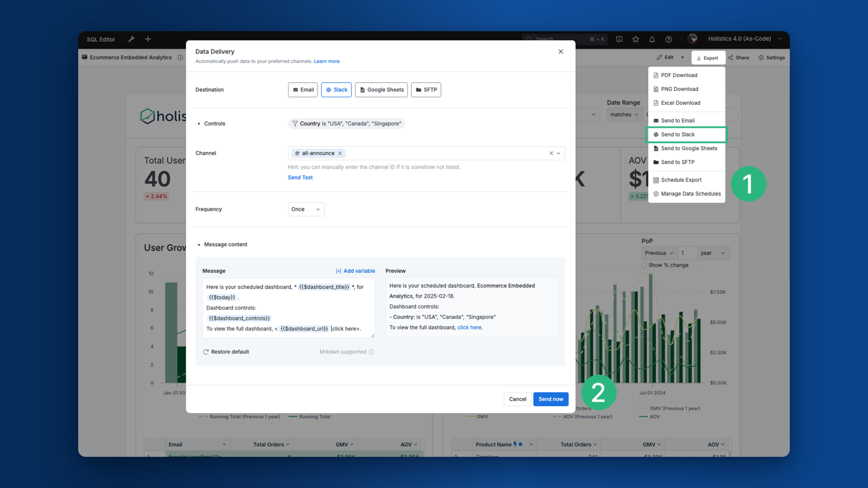Viewport: 868px width, 488px height.
Task: Open the workspace switcher Holistics 4.0 (As-Code)
Action: coord(745,39)
